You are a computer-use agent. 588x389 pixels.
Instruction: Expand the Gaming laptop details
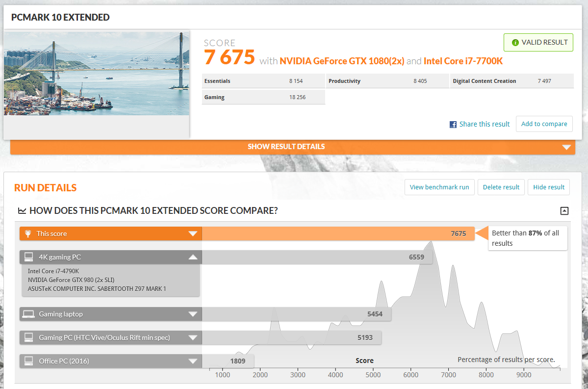tap(193, 314)
